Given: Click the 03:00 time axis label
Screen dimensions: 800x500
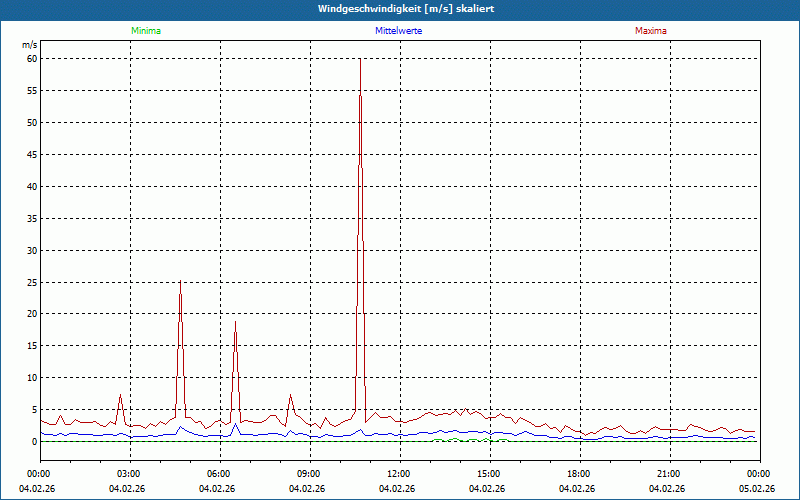Looking at the screenshot, I should point(128,474).
